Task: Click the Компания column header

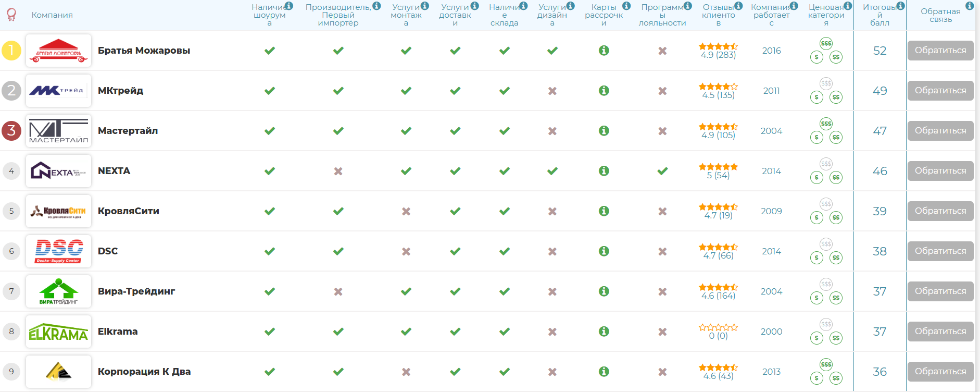Action: tap(52, 15)
